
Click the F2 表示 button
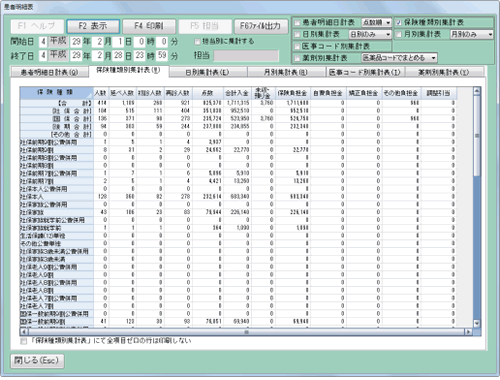click(93, 26)
